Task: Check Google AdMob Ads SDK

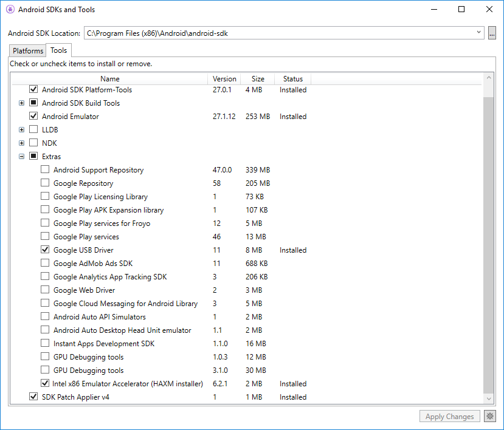Action: click(45, 263)
